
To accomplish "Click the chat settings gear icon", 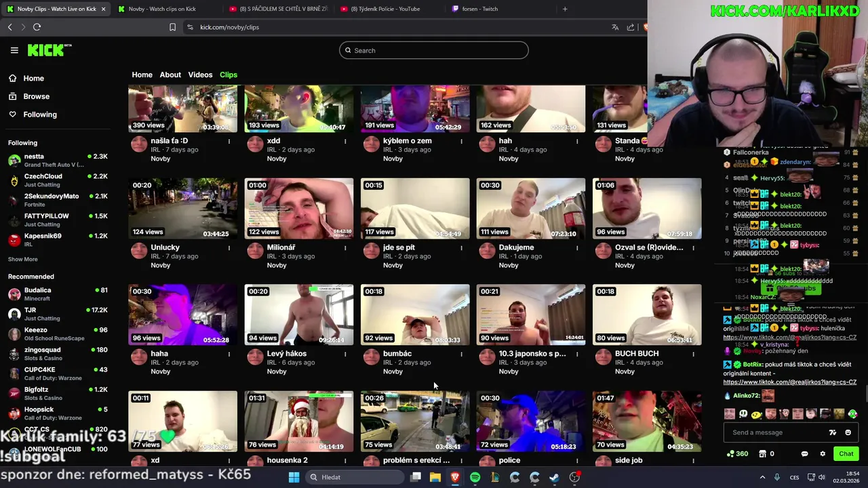I will click(x=823, y=454).
